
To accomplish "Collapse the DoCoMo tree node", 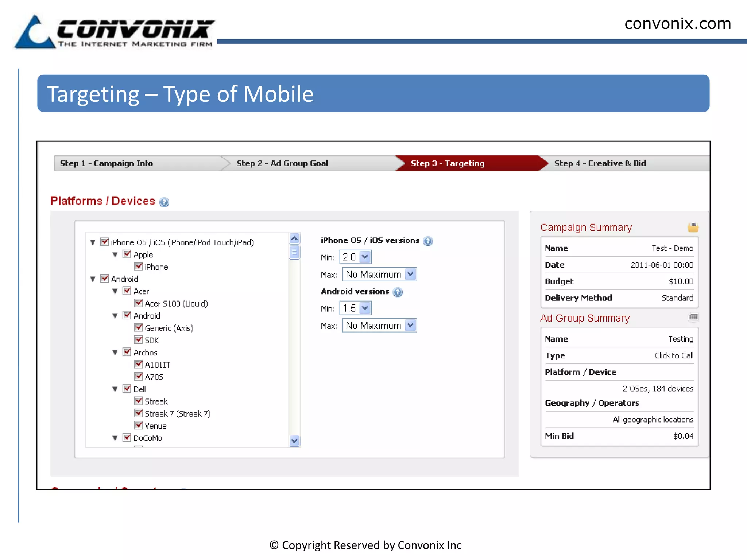I will [x=115, y=438].
